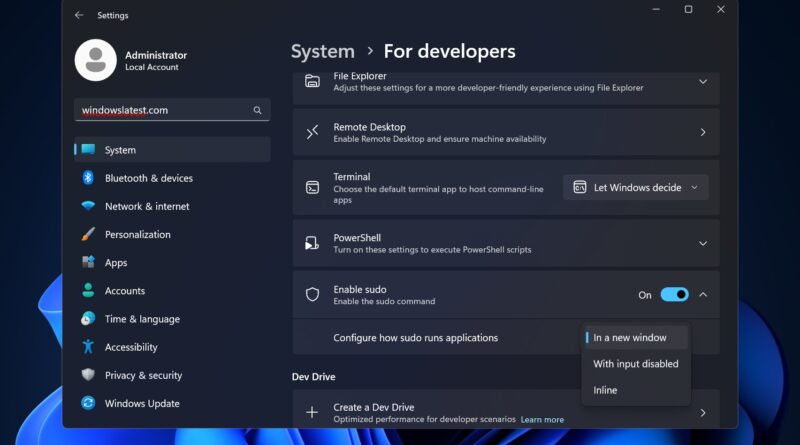
Task: Open Apps settings page
Action: [172, 262]
